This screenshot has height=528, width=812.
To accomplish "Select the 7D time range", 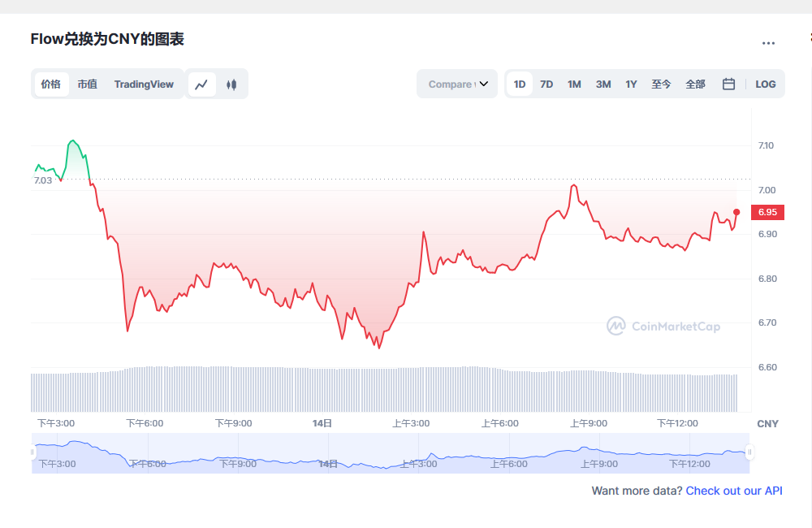I will click(546, 84).
